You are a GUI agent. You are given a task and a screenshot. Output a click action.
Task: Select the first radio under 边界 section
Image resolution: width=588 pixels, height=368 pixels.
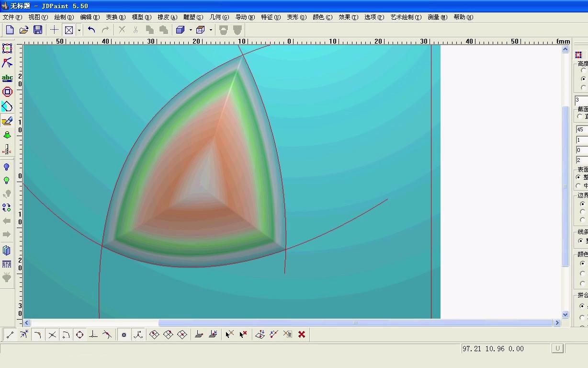click(583, 204)
